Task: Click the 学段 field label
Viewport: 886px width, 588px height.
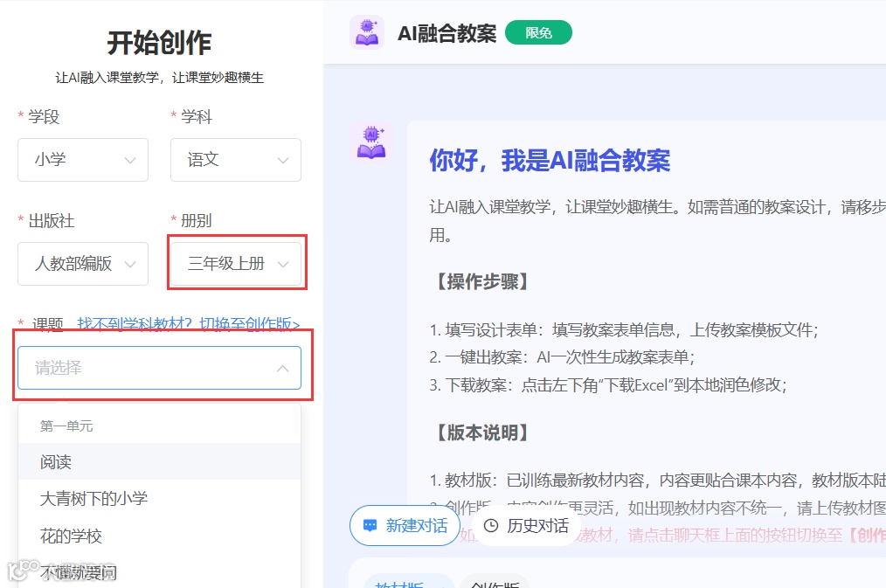Action: (x=44, y=117)
